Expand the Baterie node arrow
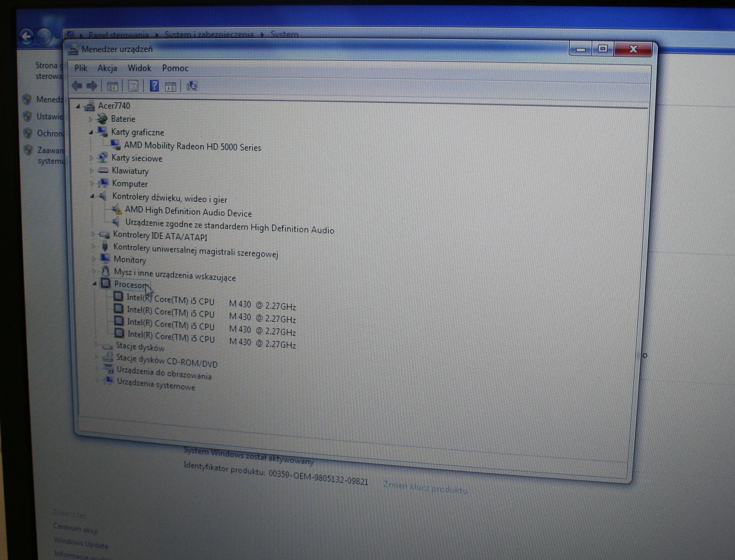Viewport: 735px width, 560px height. coord(90,119)
